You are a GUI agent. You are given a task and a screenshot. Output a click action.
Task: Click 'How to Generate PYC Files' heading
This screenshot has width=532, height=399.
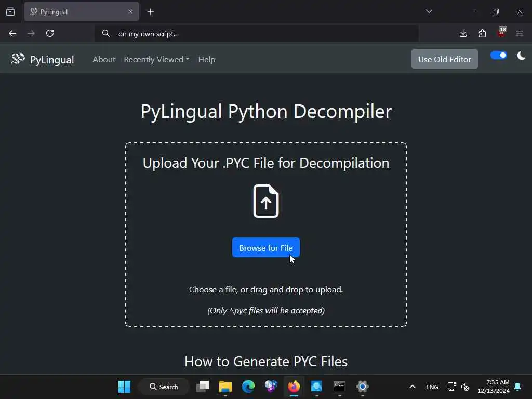pos(266,362)
